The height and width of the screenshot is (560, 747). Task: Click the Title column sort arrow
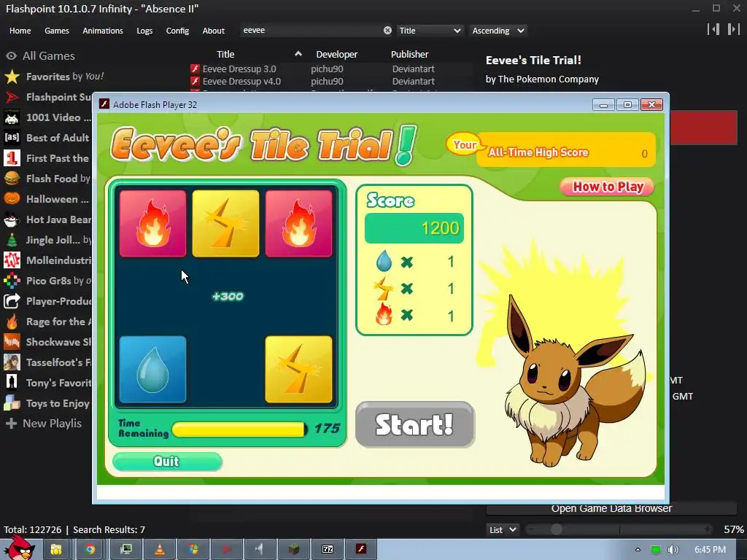pos(298,54)
